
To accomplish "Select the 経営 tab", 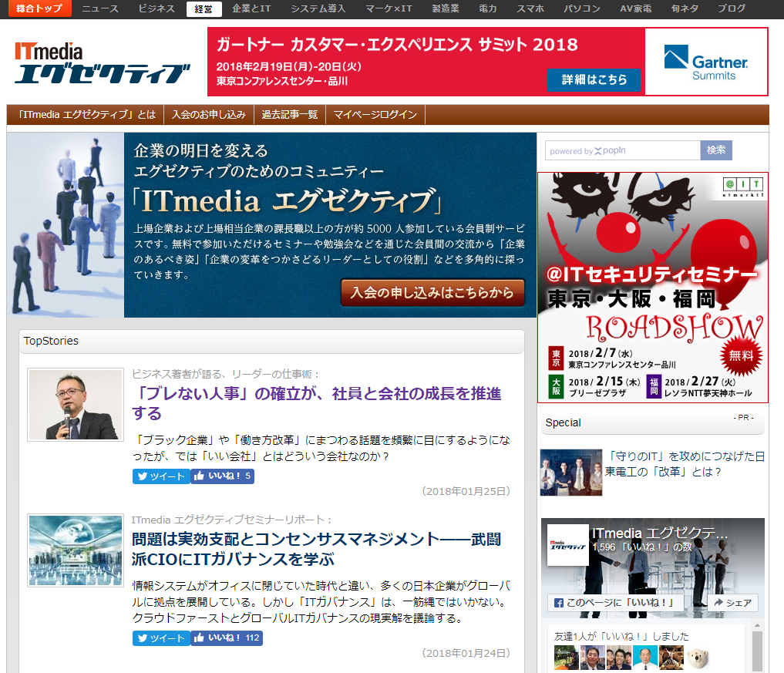I will (x=204, y=9).
